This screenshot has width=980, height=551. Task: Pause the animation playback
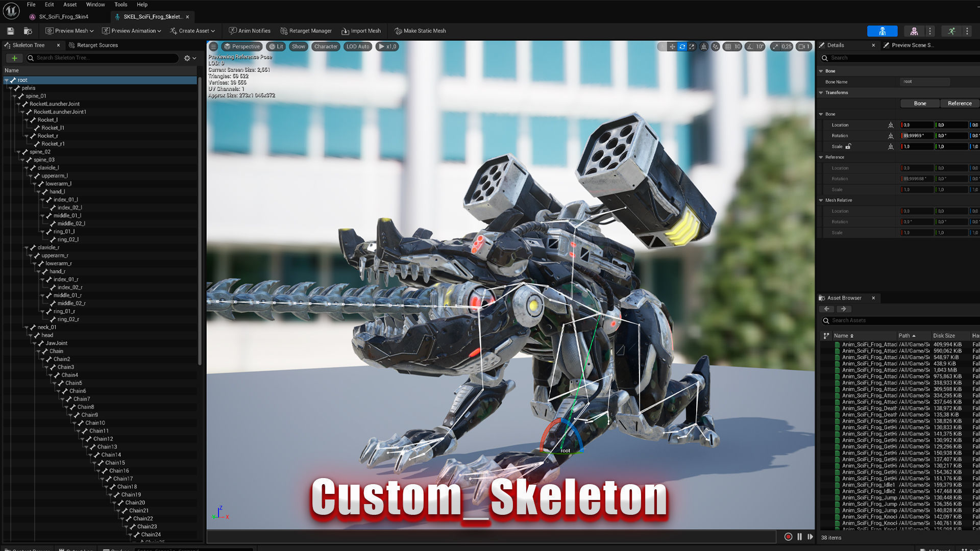click(799, 537)
